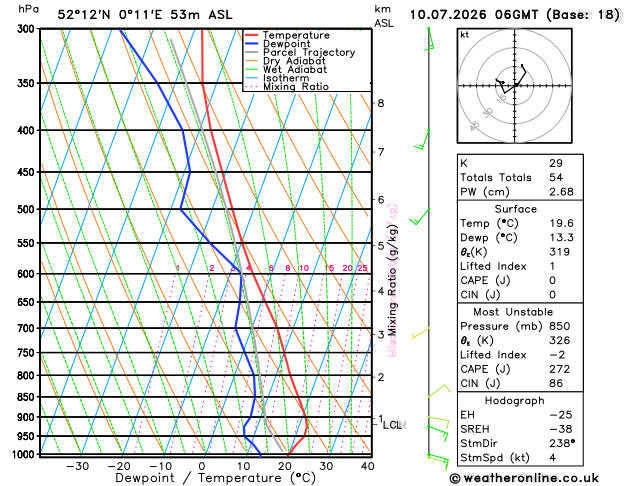Click the hodograph wind plot
The height and width of the screenshot is (486, 629).
pos(515,85)
